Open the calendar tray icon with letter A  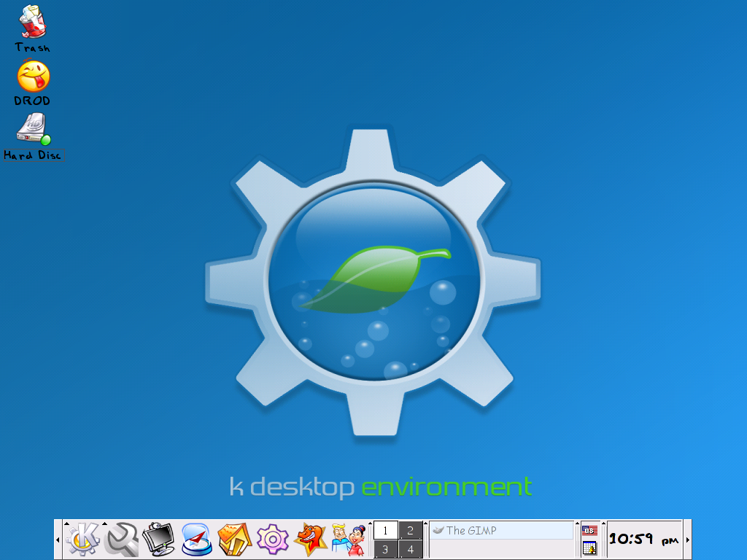(x=589, y=548)
